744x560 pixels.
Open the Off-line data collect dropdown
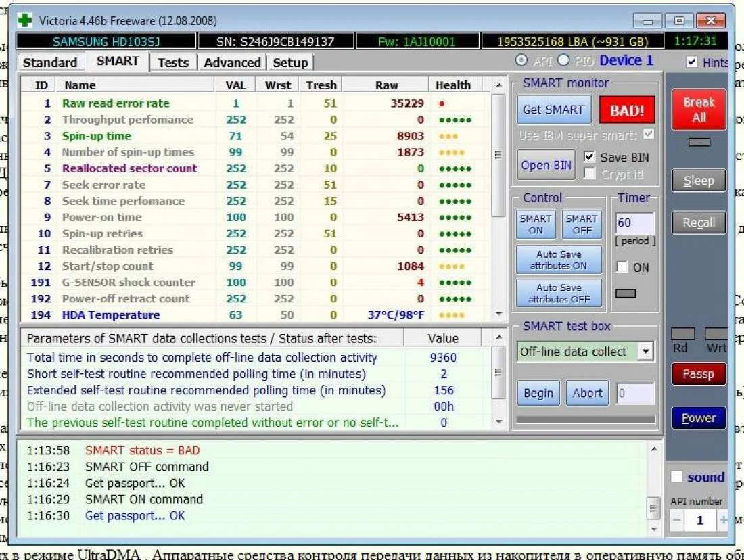pos(645,352)
